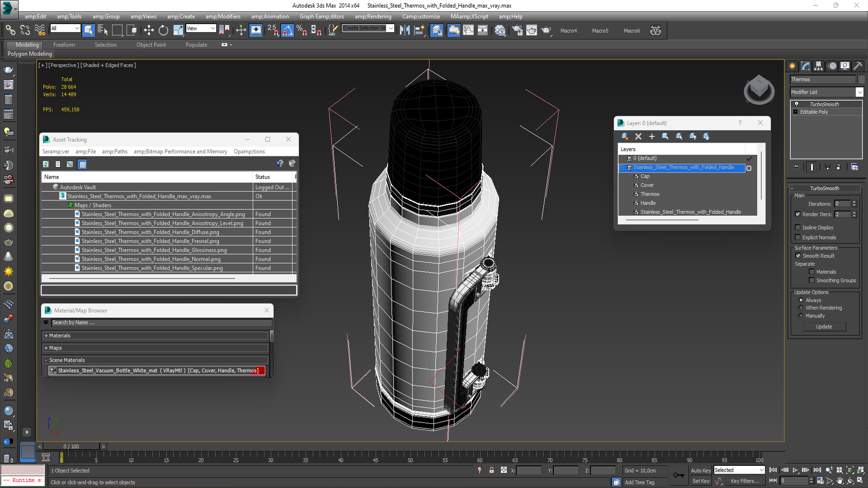Click the Stainless_Steel_Vacuum_Bottle_White_mat material
Image resolution: width=868 pixels, height=488 pixels.
157,371
